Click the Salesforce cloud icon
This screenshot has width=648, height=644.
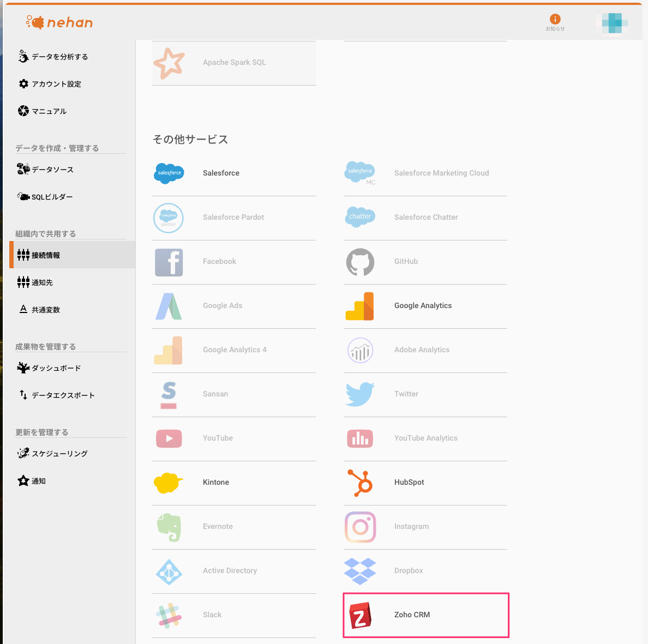[169, 173]
